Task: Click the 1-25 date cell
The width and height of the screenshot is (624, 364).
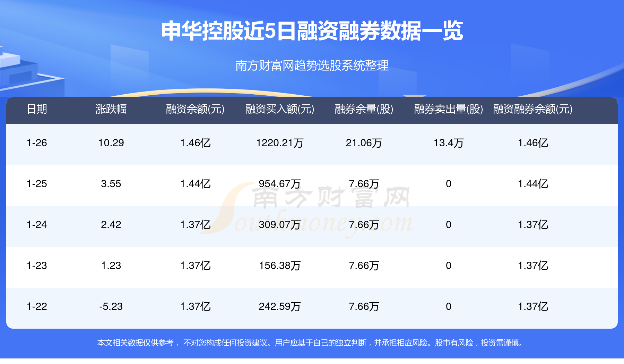Action: (37, 184)
